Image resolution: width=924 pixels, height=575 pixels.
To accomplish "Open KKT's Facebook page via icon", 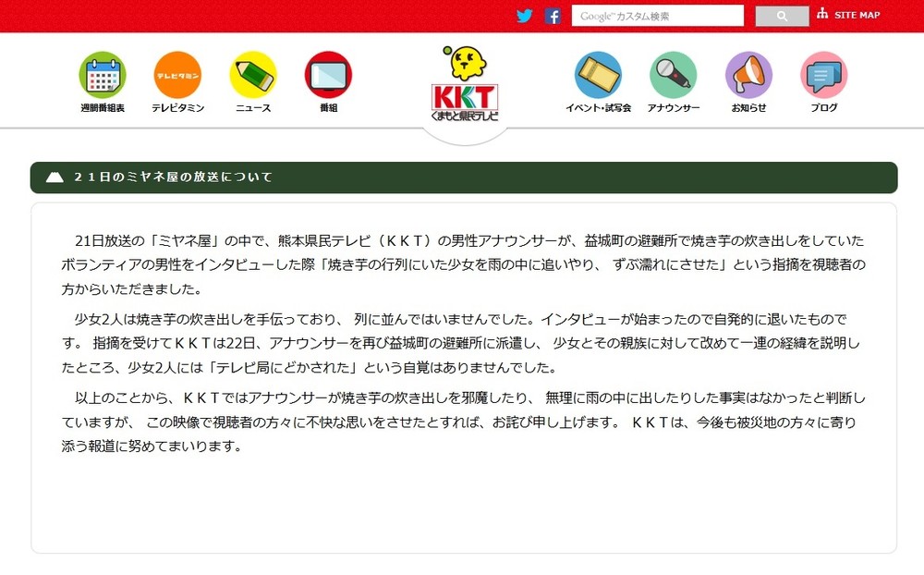I will click(x=553, y=15).
